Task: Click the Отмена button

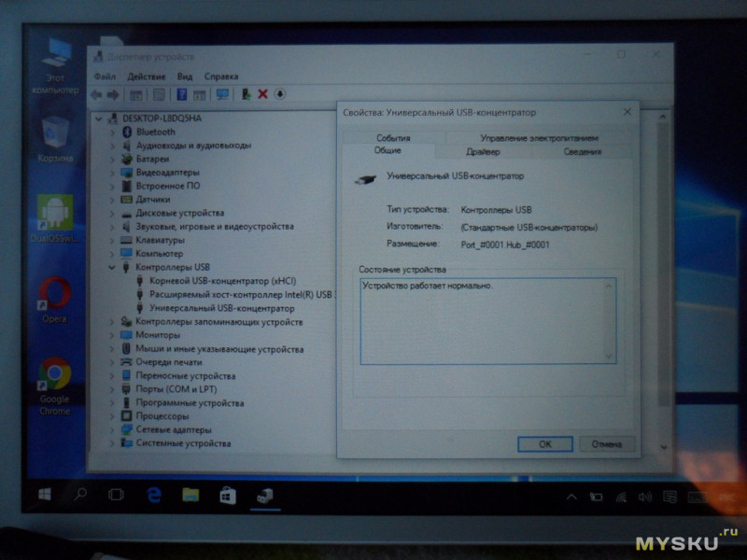Action: coord(606,444)
